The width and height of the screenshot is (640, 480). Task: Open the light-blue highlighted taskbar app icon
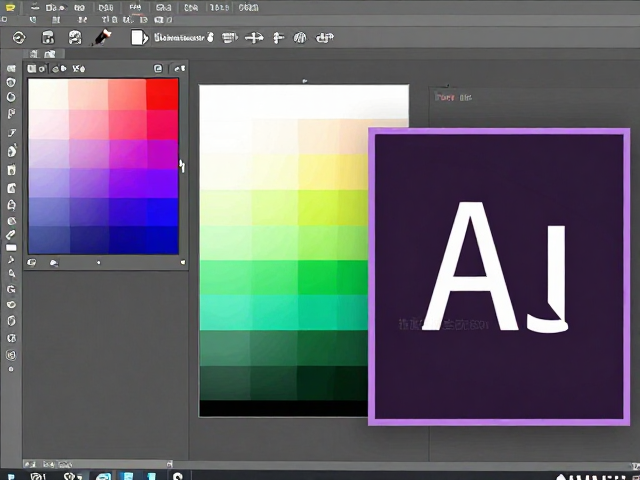pyautogui.click(x=103, y=476)
